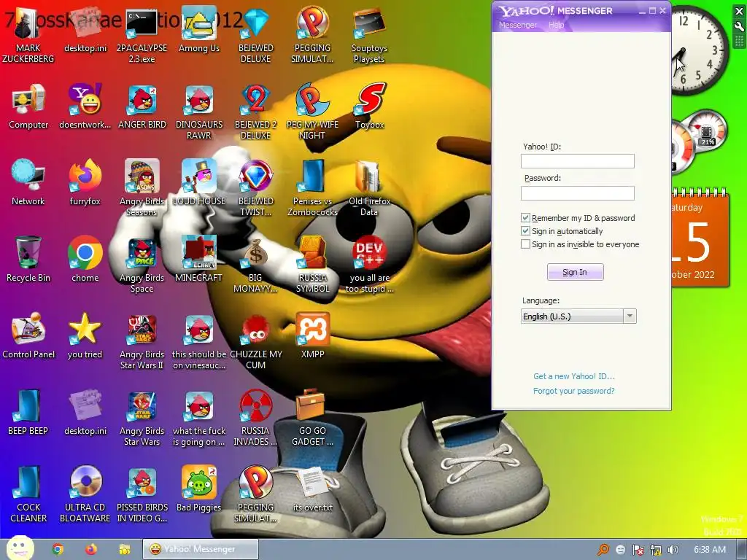The height and width of the screenshot is (560, 747).
Task: Click the BEEP BEEP desktop icon
Action: pyautogui.click(x=28, y=412)
